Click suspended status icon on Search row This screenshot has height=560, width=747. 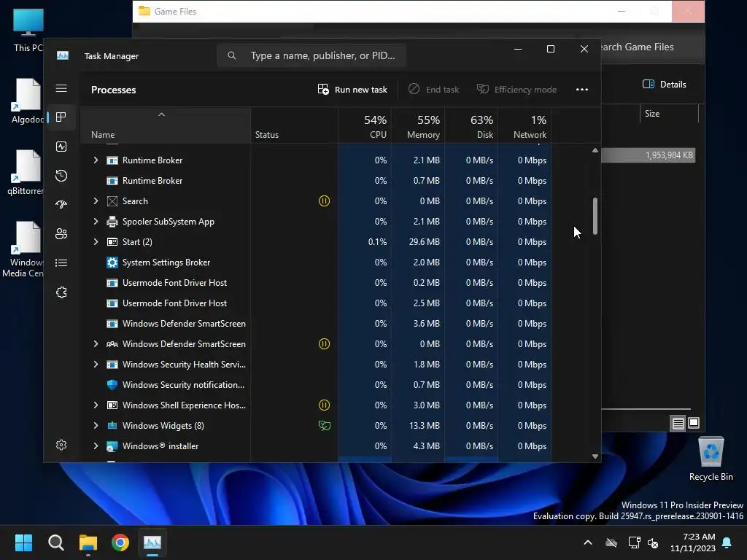tap(324, 201)
